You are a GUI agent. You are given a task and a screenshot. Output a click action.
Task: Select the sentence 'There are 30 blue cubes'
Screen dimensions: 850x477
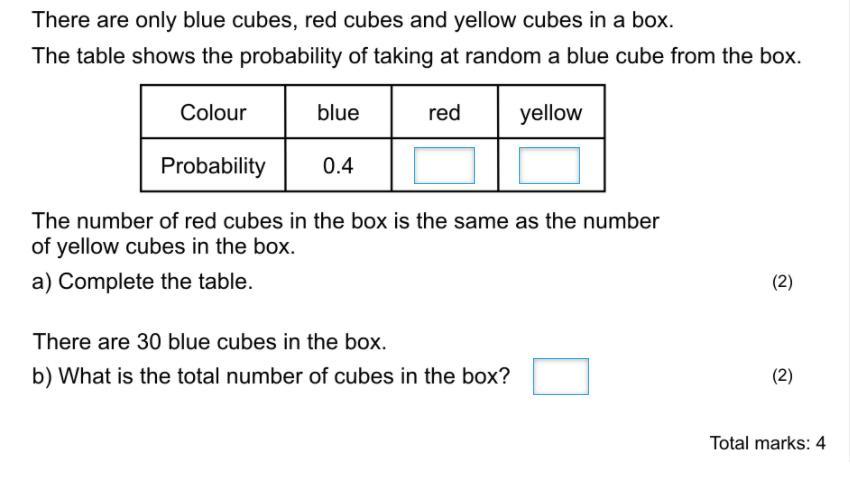[210, 342]
